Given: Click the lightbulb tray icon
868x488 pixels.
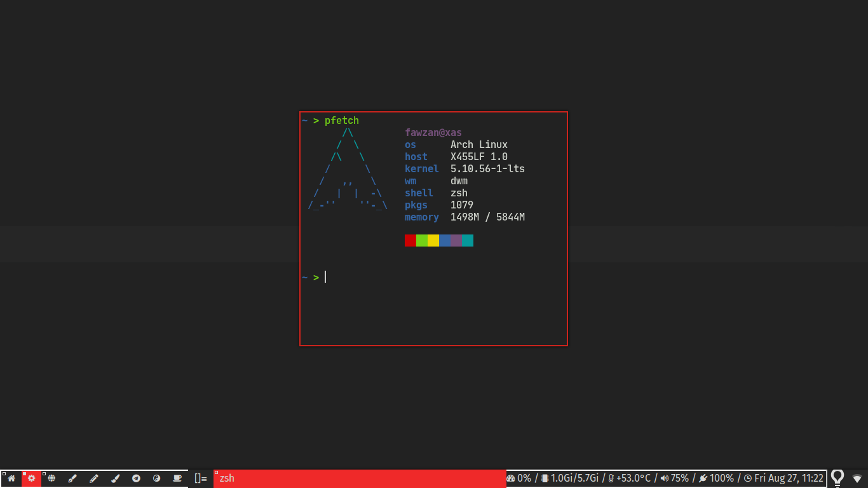Looking at the screenshot, I should [837, 478].
